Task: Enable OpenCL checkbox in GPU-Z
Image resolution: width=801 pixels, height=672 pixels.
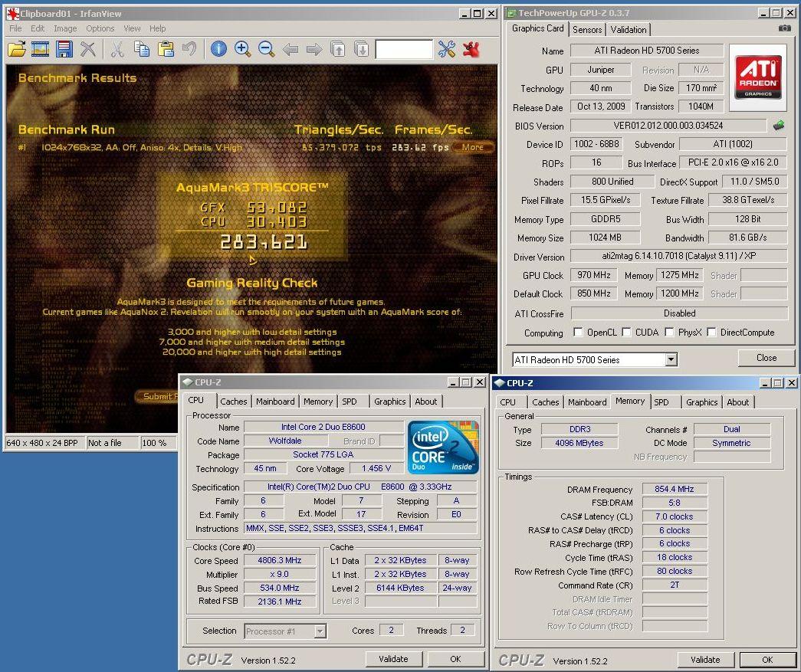Action: (578, 333)
